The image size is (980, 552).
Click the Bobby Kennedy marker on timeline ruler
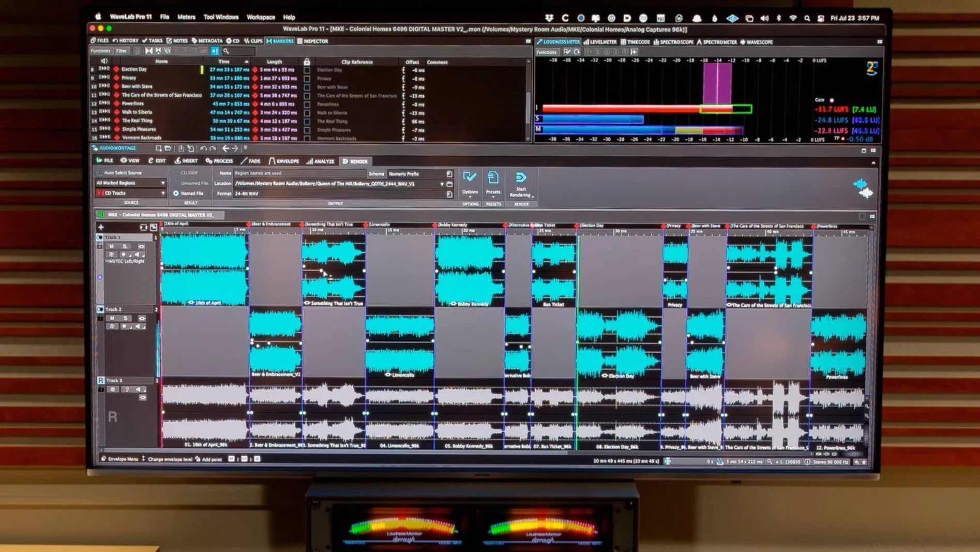[x=435, y=225]
